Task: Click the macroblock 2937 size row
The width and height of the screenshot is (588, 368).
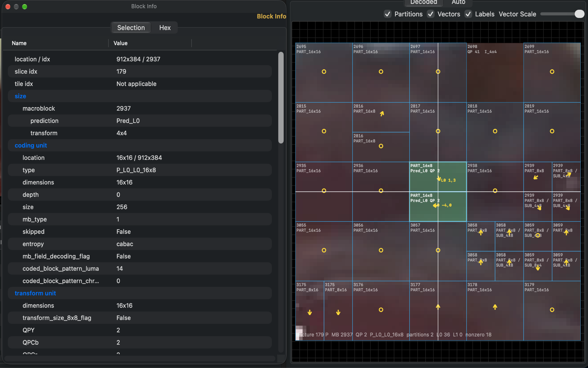Action: (x=140, y=108)
